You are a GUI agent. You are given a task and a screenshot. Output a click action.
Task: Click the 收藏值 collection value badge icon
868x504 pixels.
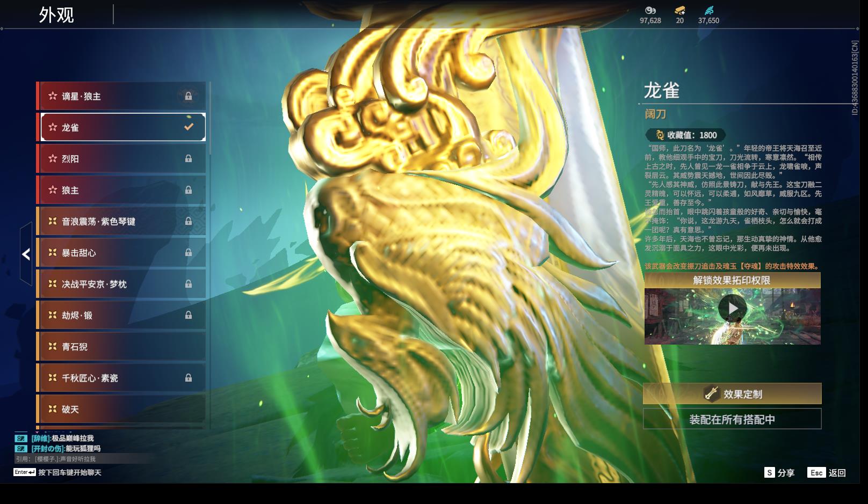(660, 135)
